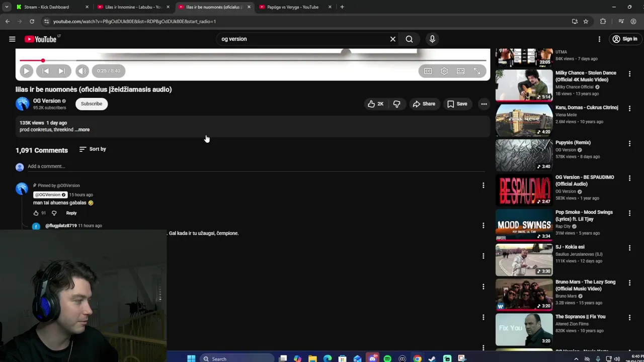Image resolution: width=644 pixels, height=362 pixels.
Task: Open the tab search dropdown arrow
Action: tap(7, 7)
